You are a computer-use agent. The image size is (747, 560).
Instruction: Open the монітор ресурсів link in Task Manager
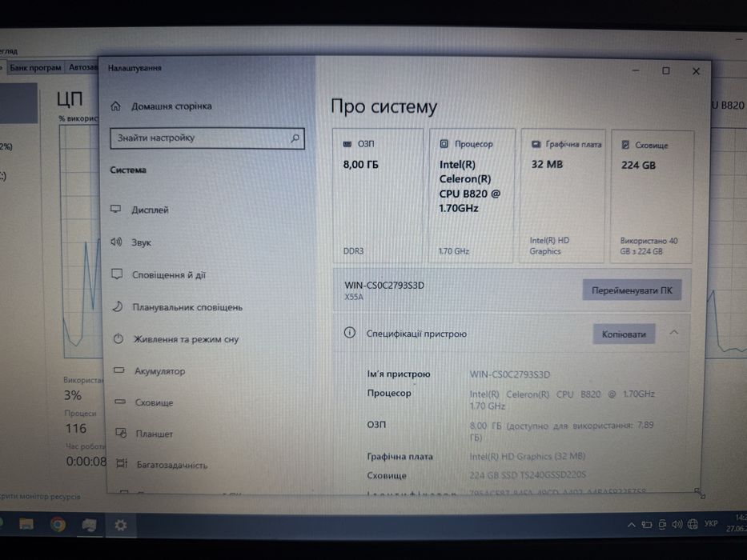40,496
